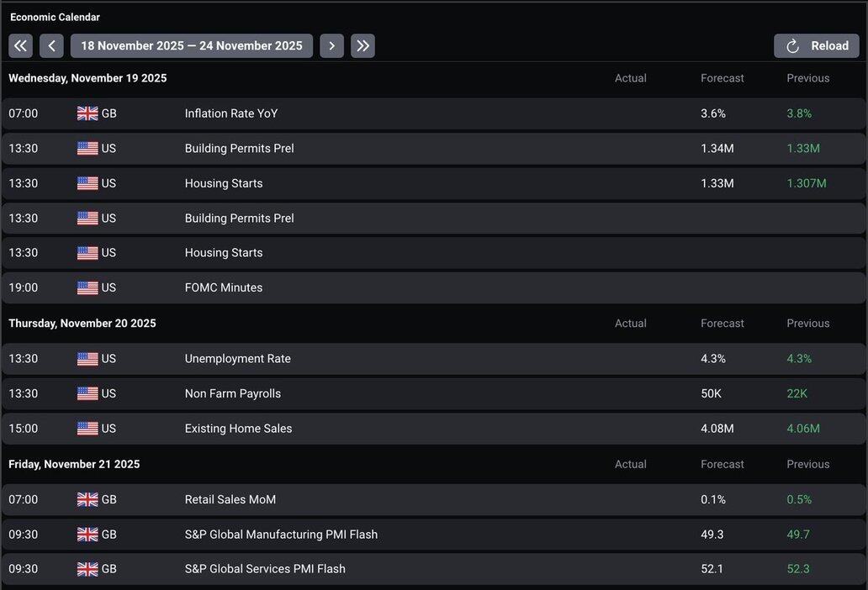Image resolution: width=868 pixels, height=590 pixels.
Task: Click the Reload button
Action: [816, 46]
